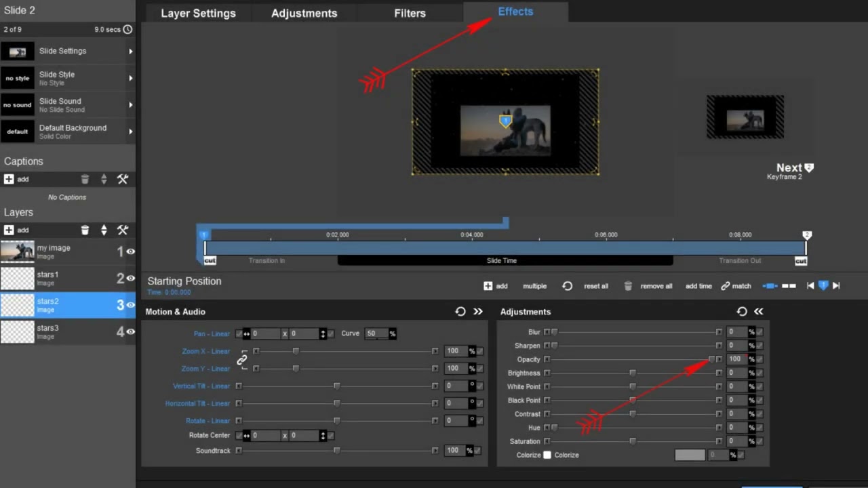868x488 pixels.
Task: Expand Slide Sound arrow
Action: tap(130, 105)
